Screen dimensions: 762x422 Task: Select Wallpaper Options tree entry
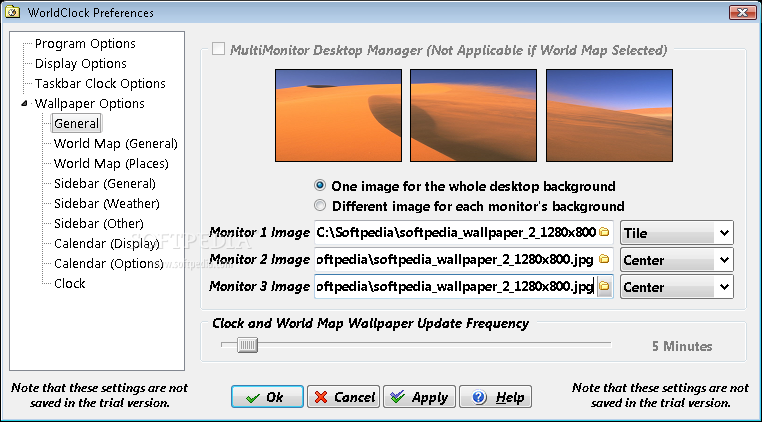[89, 104]
